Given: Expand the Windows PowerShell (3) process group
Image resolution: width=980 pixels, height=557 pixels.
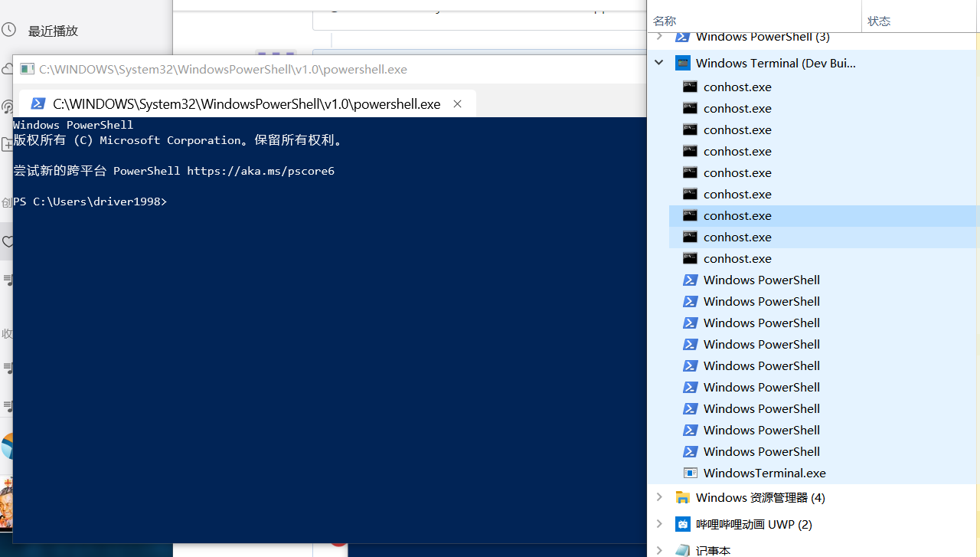Looking at the screenshot, I should click(x=659, y=36).
